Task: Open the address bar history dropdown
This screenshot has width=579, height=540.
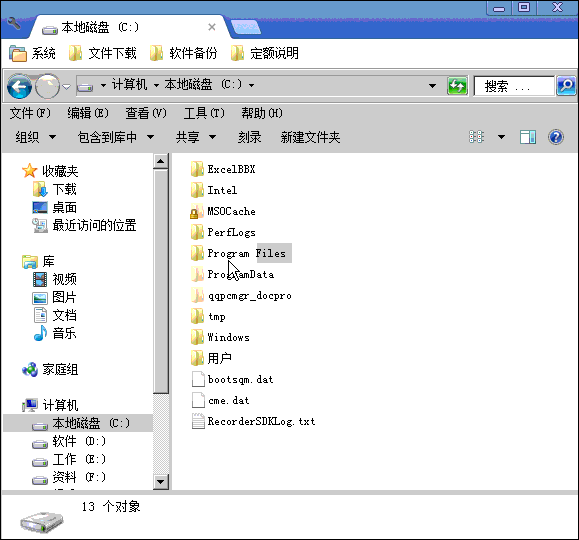Action: pos(432,86)
